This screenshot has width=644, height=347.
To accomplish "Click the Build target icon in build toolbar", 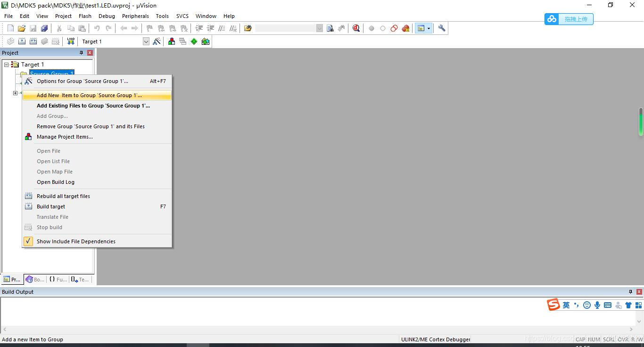I will 22,41.
